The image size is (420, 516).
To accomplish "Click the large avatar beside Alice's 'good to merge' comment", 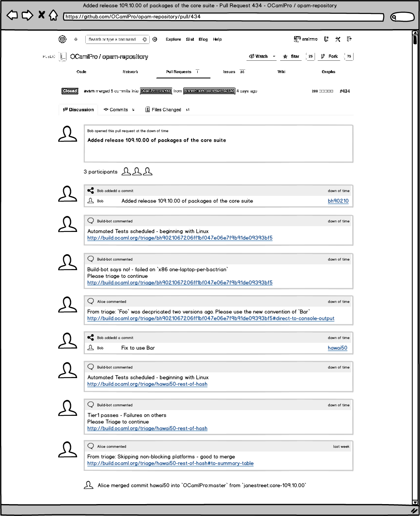I will [x=68, y=449].
